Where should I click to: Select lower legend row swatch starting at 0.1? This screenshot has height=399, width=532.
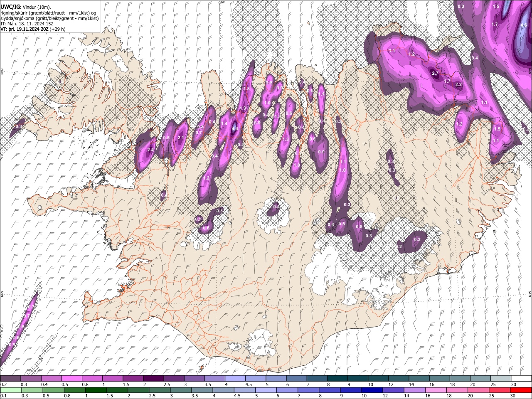(x=10, y=390)
